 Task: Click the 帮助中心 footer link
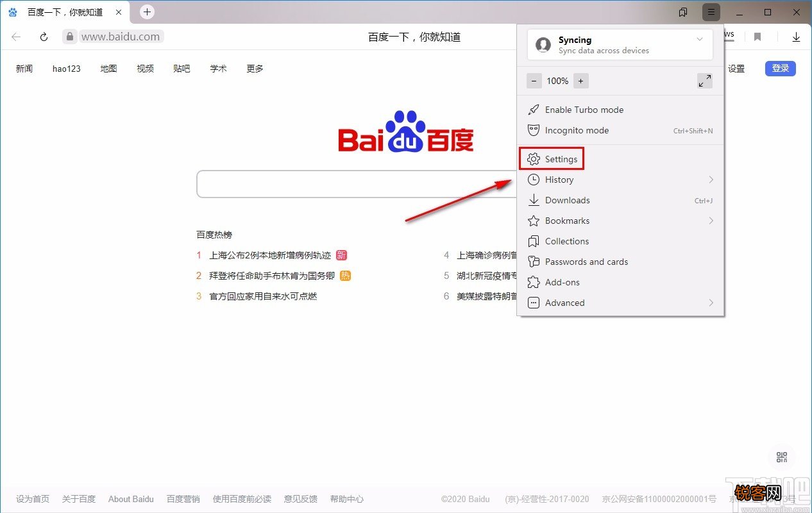point(347,499)
